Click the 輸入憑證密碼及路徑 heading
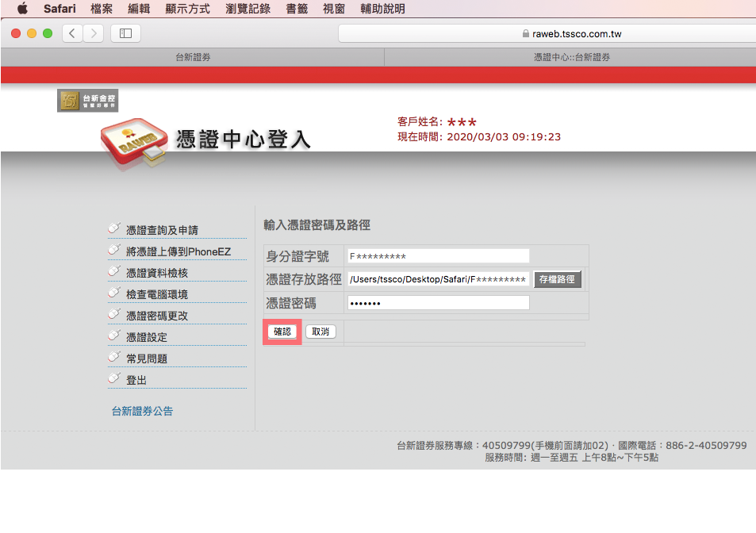756x533 pixels. (317, 225)
